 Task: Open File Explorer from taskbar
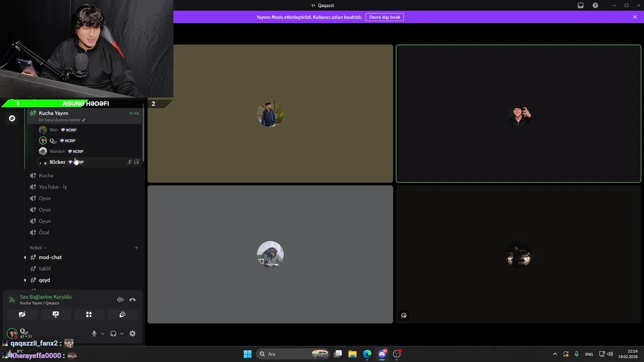353,354
